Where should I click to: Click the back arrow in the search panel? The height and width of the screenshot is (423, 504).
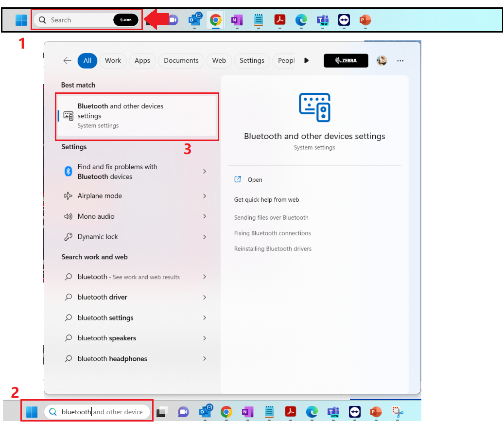67,61
